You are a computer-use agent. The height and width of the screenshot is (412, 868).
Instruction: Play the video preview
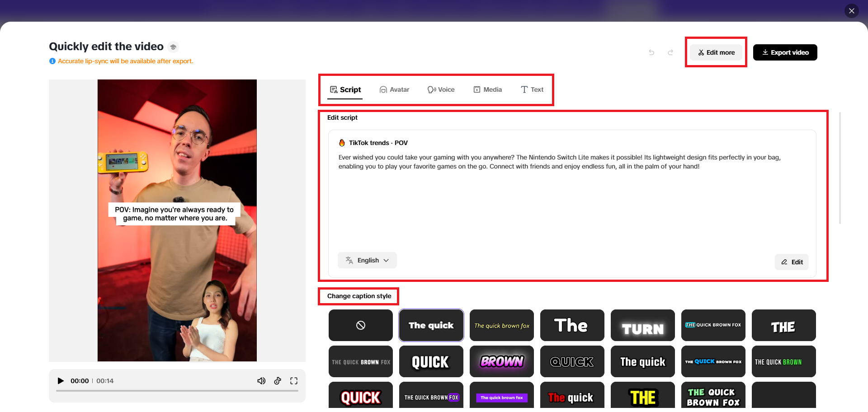click(x=61, y=381)
